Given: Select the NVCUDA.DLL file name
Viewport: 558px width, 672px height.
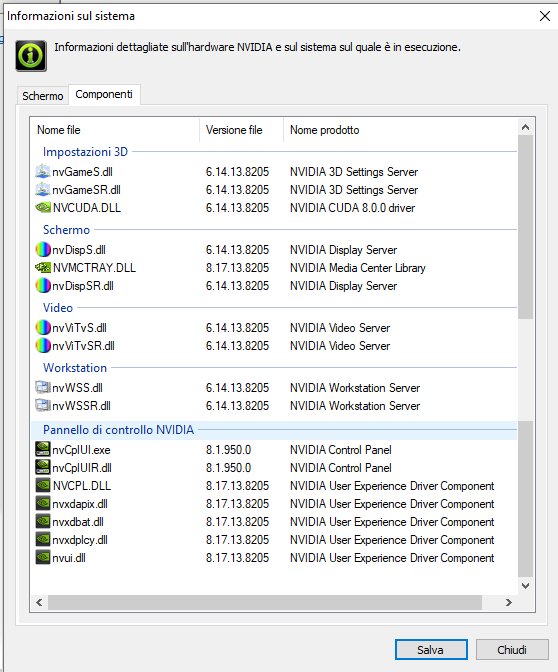Looking at the screenshot, I should (87, 208).
